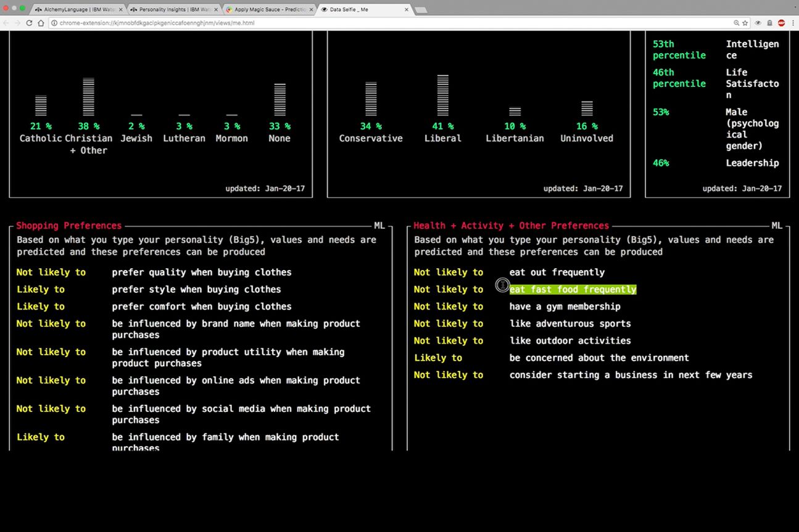
Task: Click the Health + Activity + Other Preferences heading
Action: [511, 226]
